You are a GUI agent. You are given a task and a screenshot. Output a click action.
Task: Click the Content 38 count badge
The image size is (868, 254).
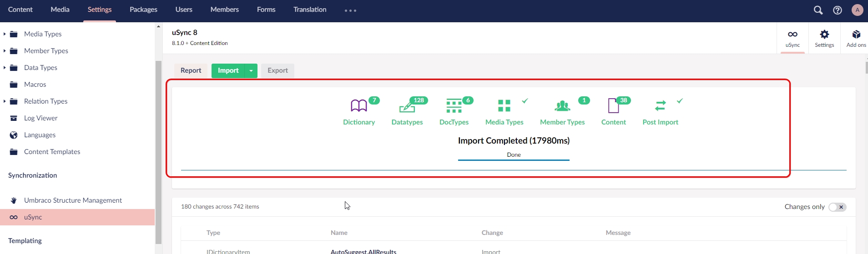point(623,100)
